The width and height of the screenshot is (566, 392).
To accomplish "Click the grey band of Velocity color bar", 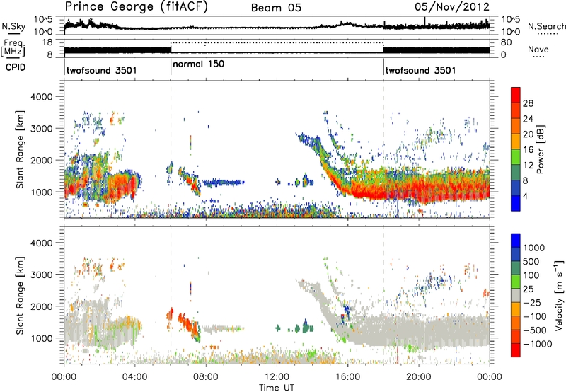I will click(516, 296).
